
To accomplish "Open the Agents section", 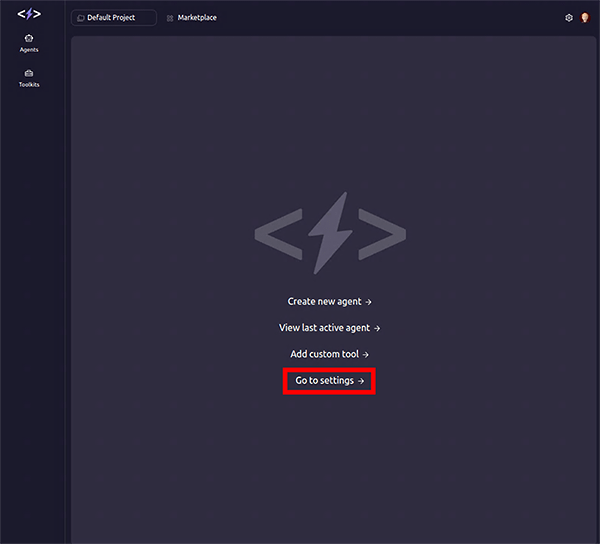I will [29, 43].
